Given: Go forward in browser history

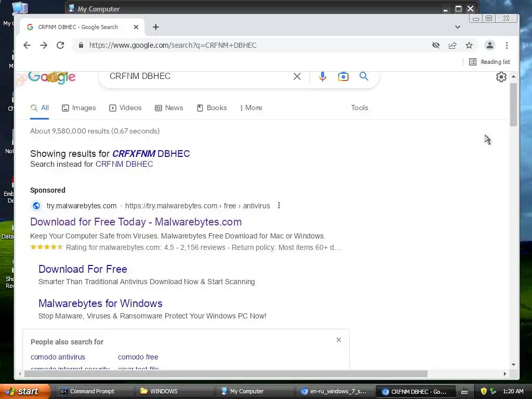Looking at the screenshot, I should 44,45.
